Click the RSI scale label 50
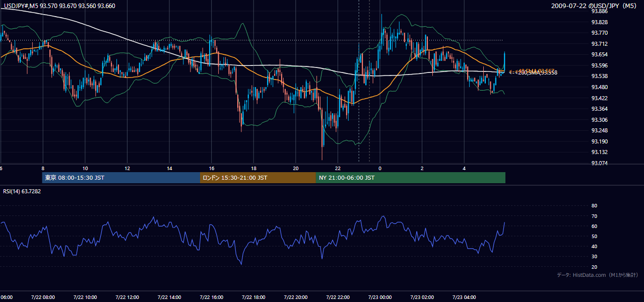Image resolution: width=644 pixels, height=302 pixels. [x=594, y=236]
